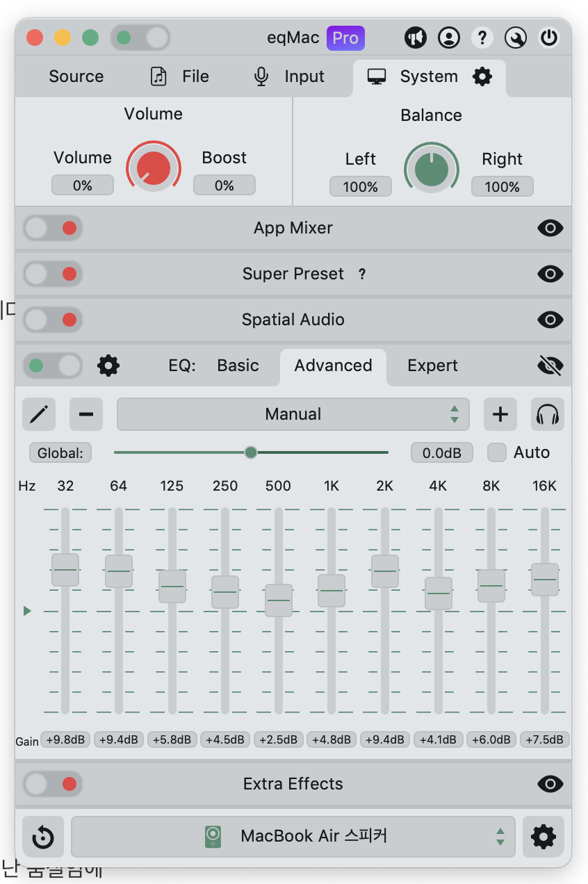Select the System source tab
The height and width of the screenshot is (884, 588).
[430, 76]
